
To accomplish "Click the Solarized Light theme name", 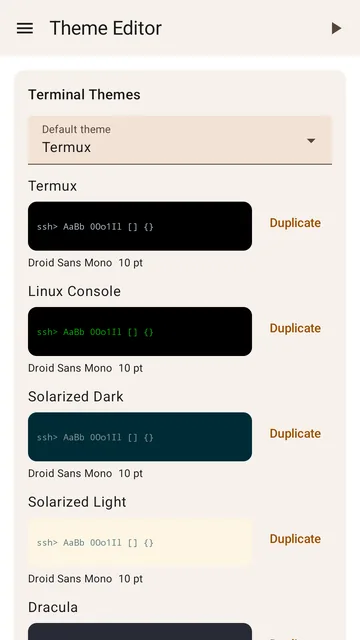I will coord(77,502).
